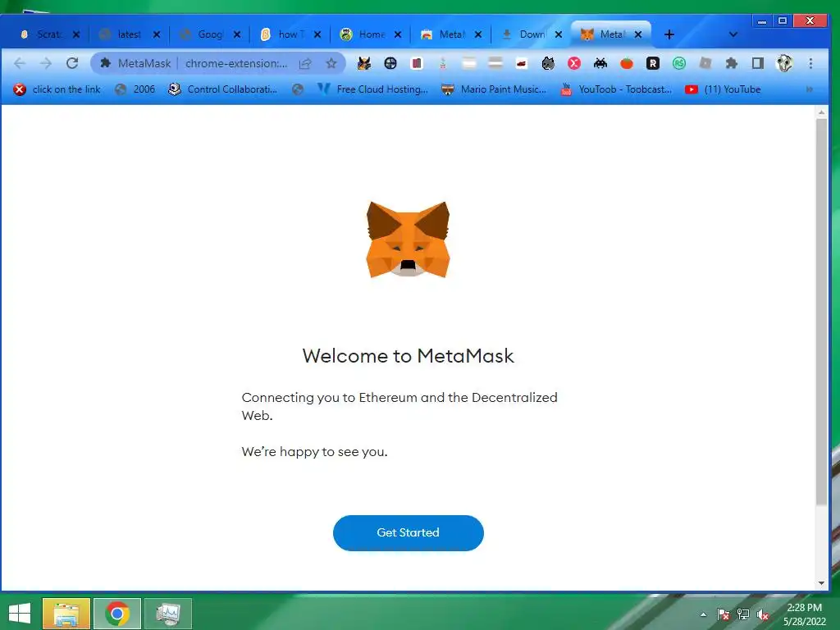Open Free Cloud Hosting bookmark
Viewport: 840px width, 630px height.
373,89
